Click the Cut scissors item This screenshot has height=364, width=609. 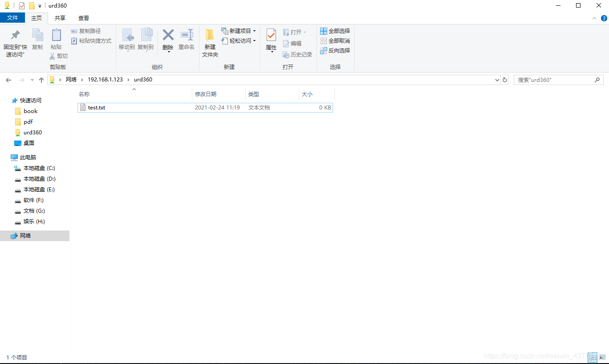pos(58,56)
